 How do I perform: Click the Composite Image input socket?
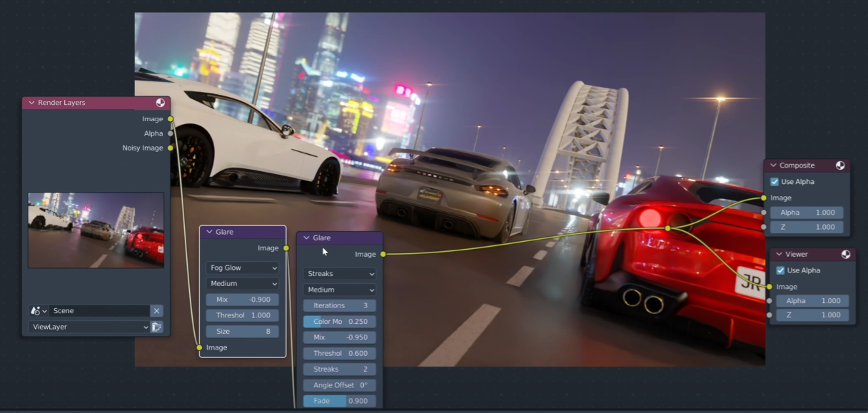click(764, 198)
